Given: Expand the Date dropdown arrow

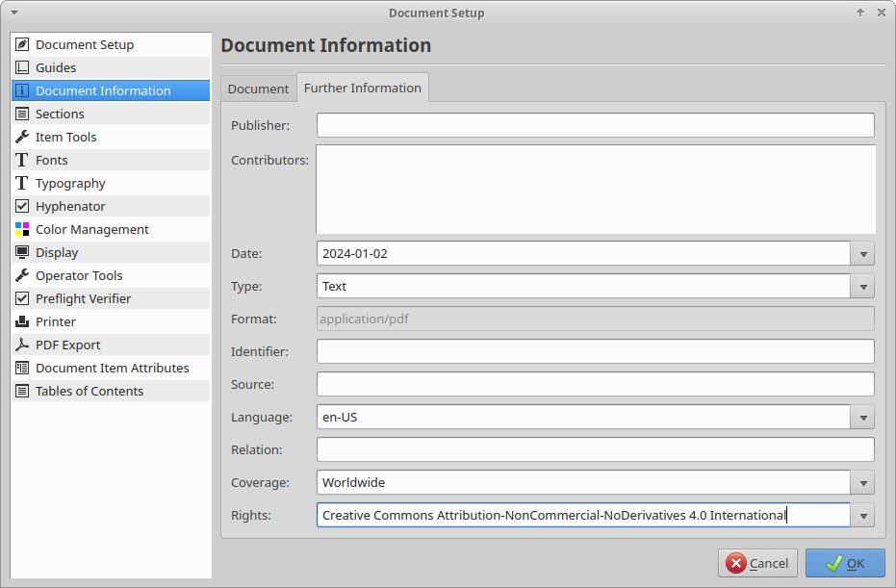Looking at the screenshot, I should point(862,254).
